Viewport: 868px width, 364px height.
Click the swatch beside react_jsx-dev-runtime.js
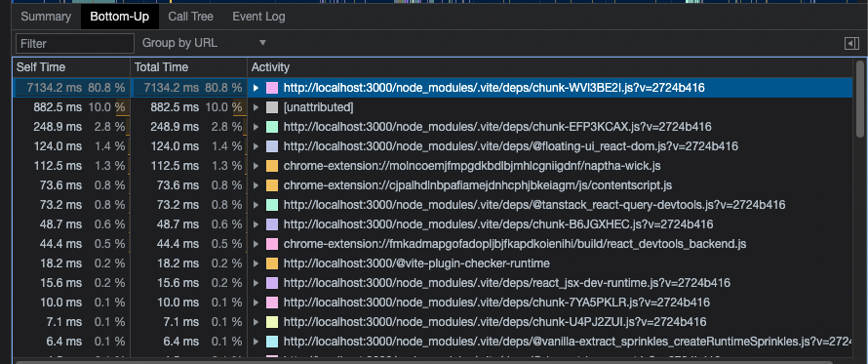pos(272,283)
